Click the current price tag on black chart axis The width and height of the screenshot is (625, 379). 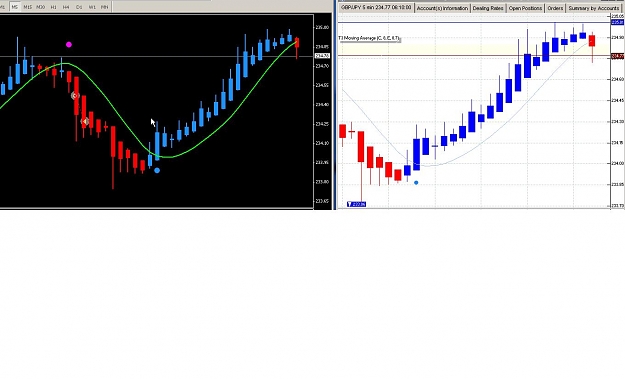(322, 56)
